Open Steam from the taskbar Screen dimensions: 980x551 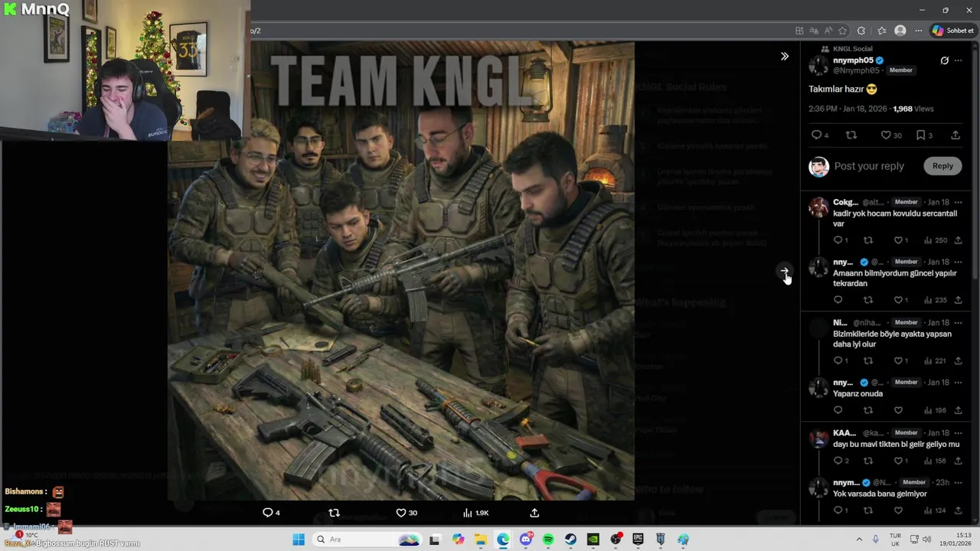[x=570, y=540]
